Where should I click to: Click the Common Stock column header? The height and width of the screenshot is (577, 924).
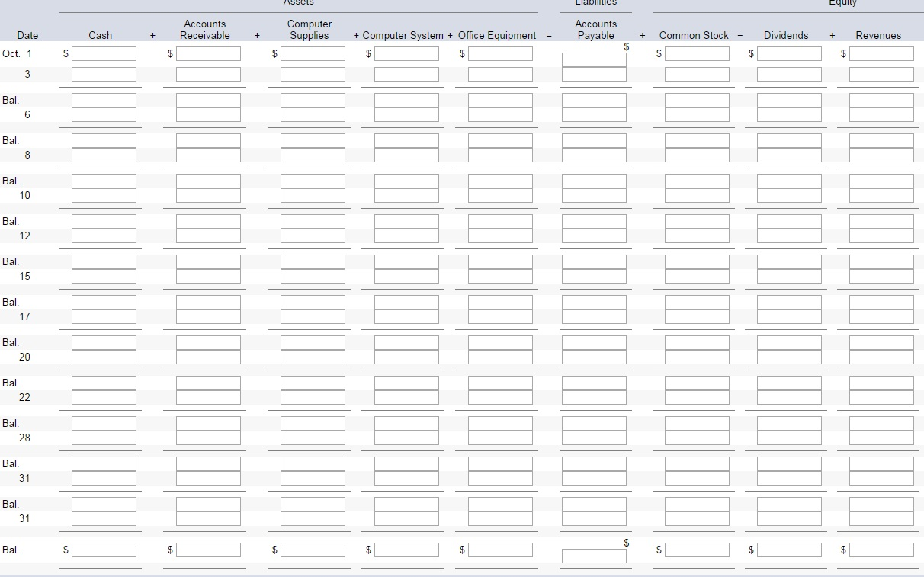tap(694, 35)
